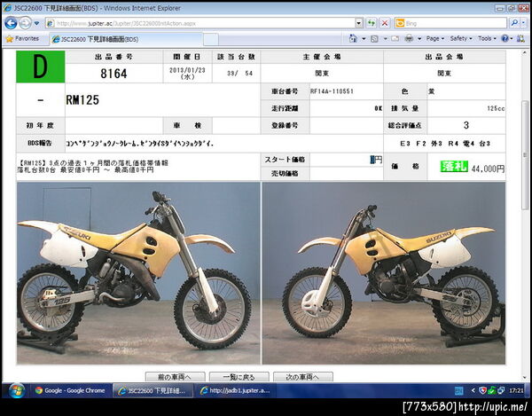
Task: Expand the Feeds dropdown arrow
Action: click(x=385, y=39)
